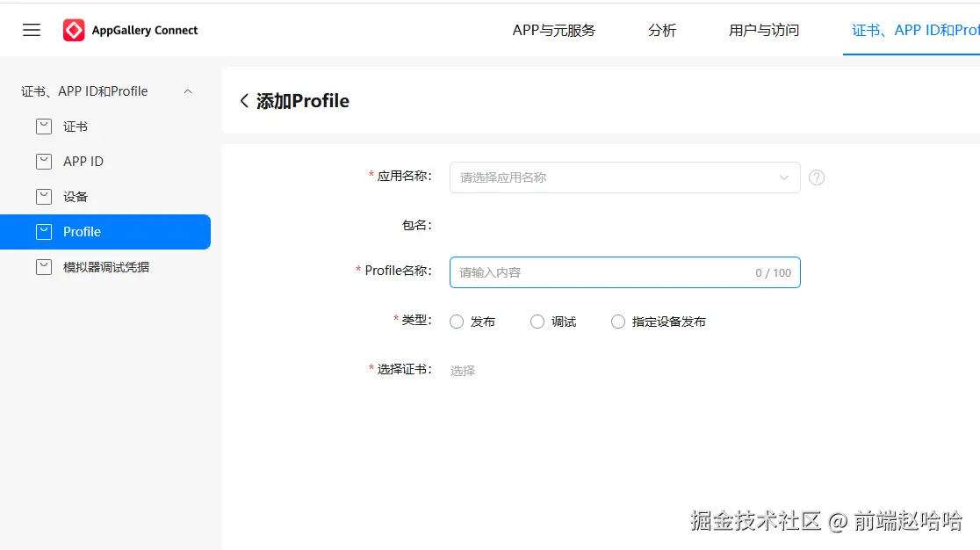Viewport: 980px width, 550px height.
Task: Select the 指定设备发布 radio button
Action: coord(618,322)
